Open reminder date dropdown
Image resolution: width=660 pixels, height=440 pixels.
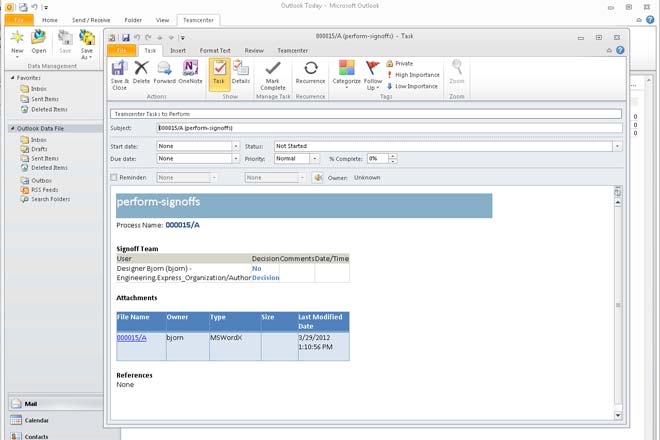click(214, 178)
